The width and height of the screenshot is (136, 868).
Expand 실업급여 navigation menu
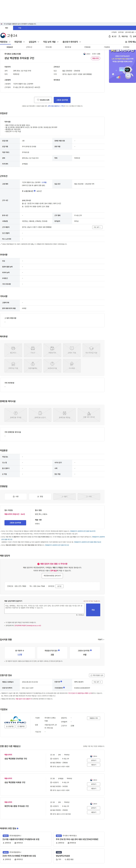click(x=34, y=42)
